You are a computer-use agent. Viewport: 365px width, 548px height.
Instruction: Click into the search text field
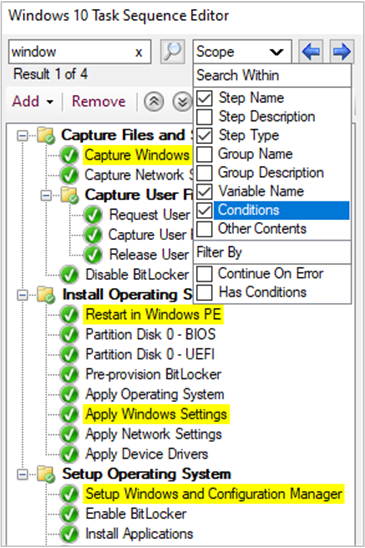tap(72, 52)
